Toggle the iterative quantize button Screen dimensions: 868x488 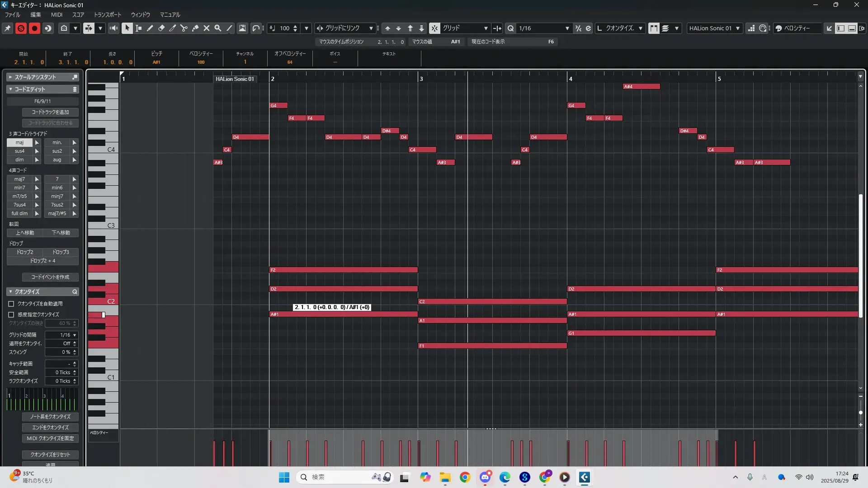point(578,28)
